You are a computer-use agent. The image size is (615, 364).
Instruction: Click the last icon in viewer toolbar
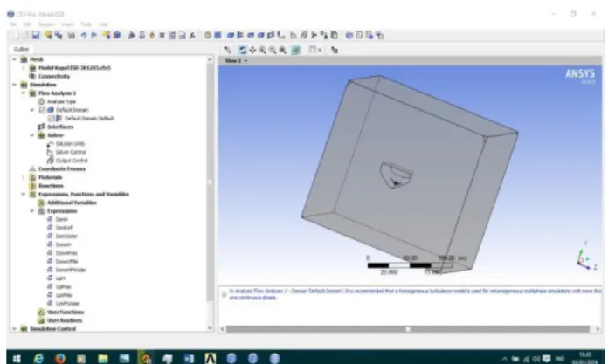(335, 50)
